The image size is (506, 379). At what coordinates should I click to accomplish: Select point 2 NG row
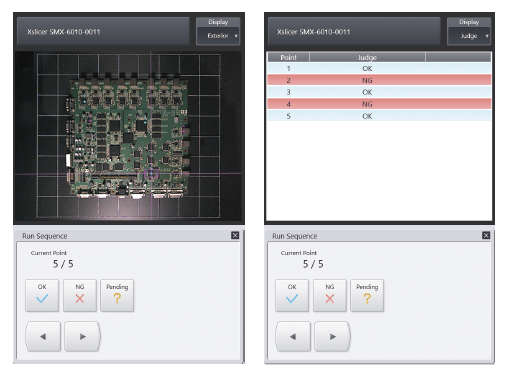[x=379, y=80]
